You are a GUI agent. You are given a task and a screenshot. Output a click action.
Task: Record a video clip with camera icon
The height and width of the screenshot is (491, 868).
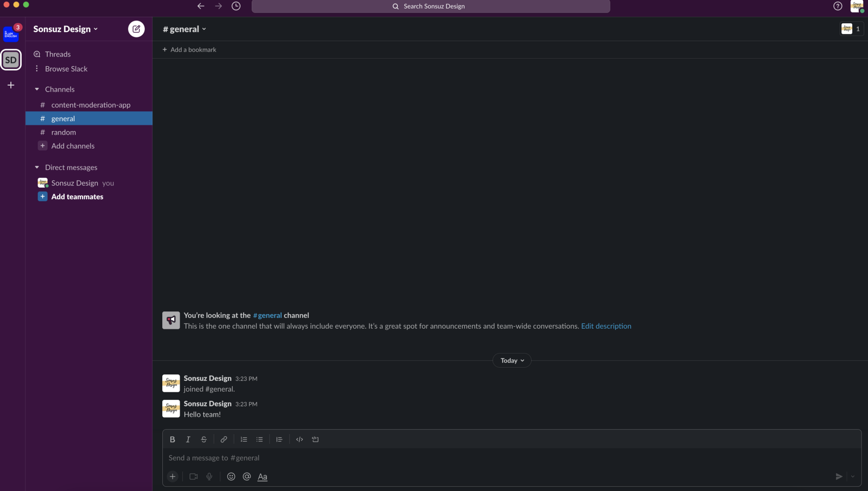click(x=194, y=476)
